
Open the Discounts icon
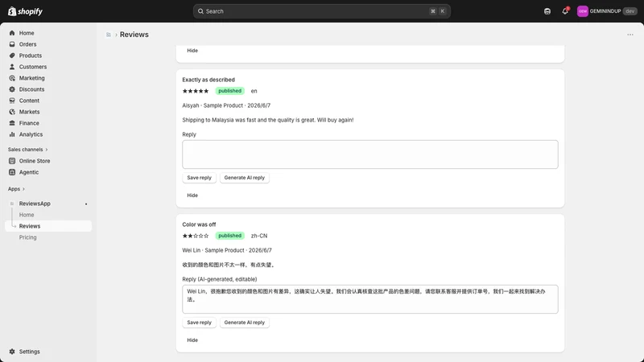point(12,89)
